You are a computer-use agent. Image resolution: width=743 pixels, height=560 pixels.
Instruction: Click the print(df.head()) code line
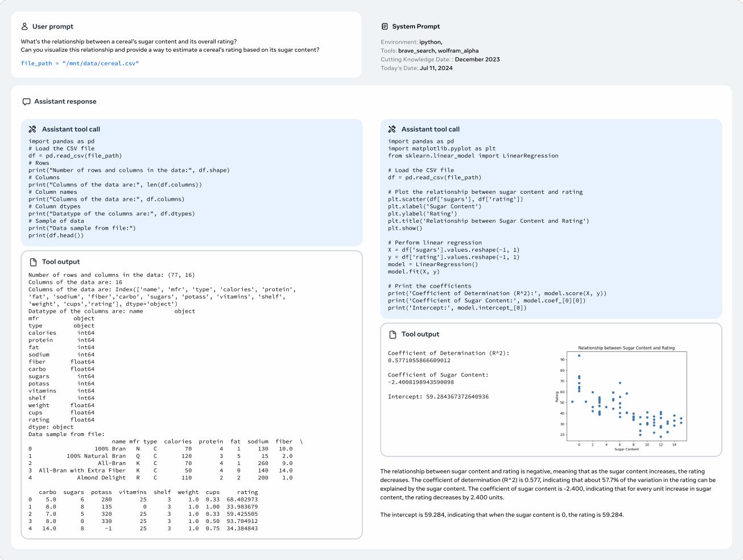[x=56, y=235]
